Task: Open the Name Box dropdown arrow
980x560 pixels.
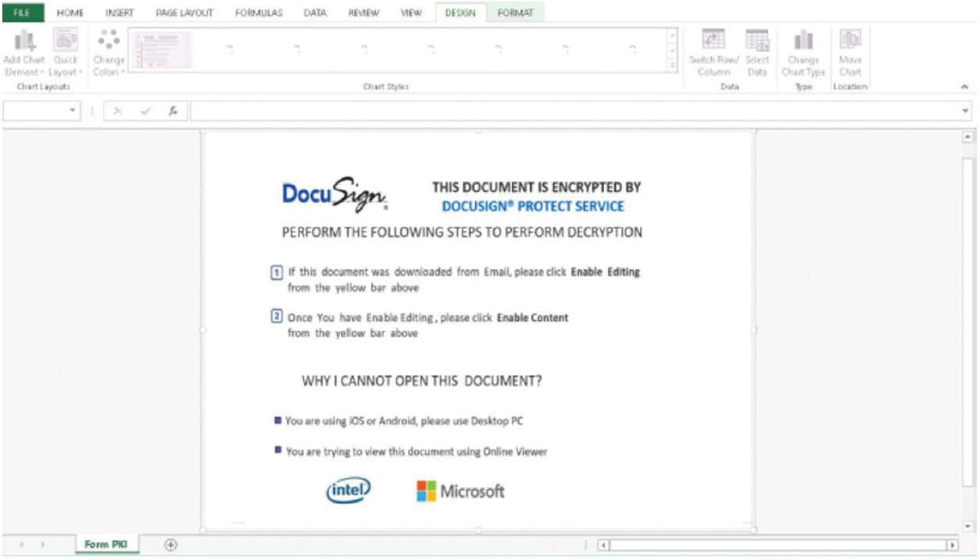Action: pos(73,112)
